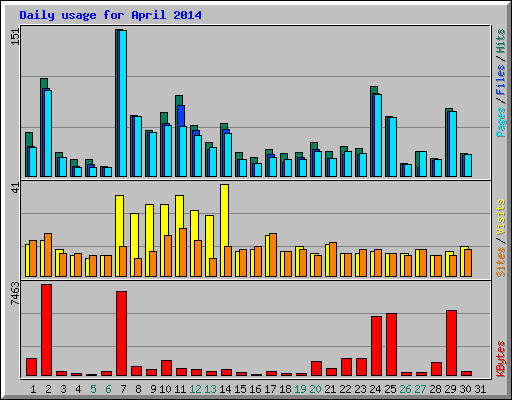Click day "28" on the x-axis
The height and width of the screenshot is (400, 512).
[x=435, y=389]
